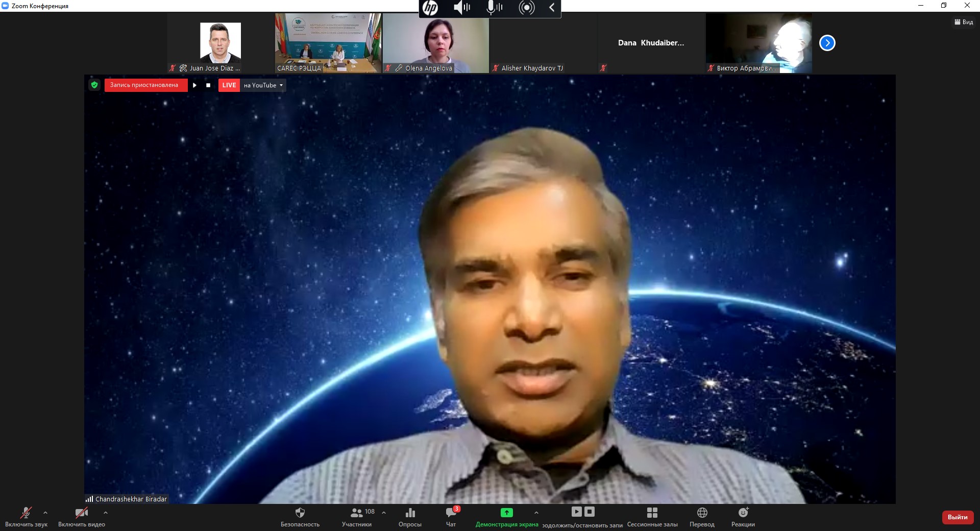Open the Чат panel
Viewport: 980px width, 531px height.
451,517
